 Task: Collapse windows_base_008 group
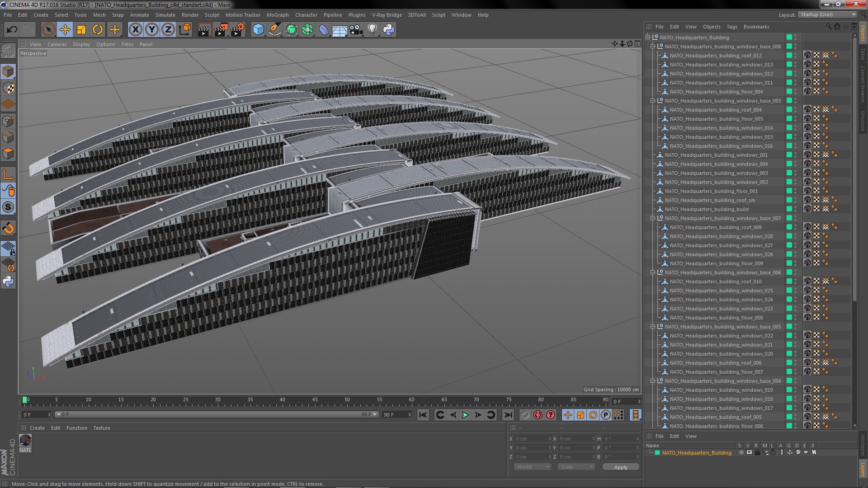tap(653, 47)
